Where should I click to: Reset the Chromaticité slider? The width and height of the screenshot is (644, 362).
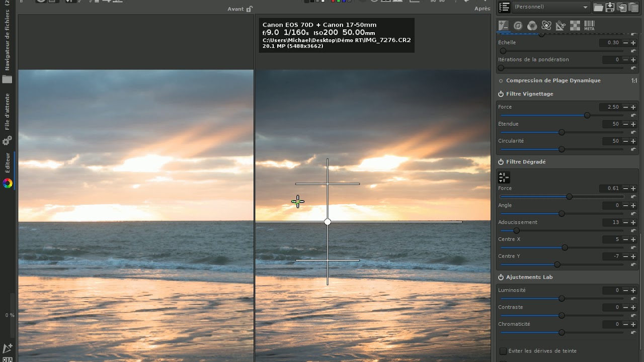(x=633, y=332)
